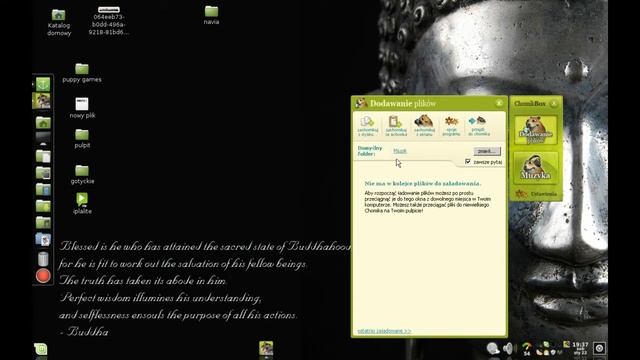This screenshot has height=360, width=640.
Task: Click the hamster logo in Dodawanie plików title
Action: [361, 103]
